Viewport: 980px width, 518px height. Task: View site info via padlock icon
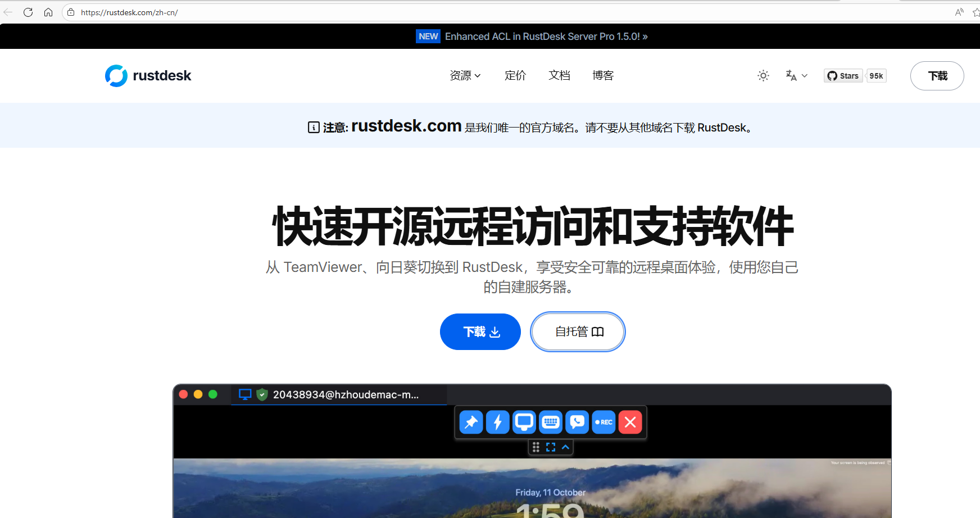(x=71, y=12)
